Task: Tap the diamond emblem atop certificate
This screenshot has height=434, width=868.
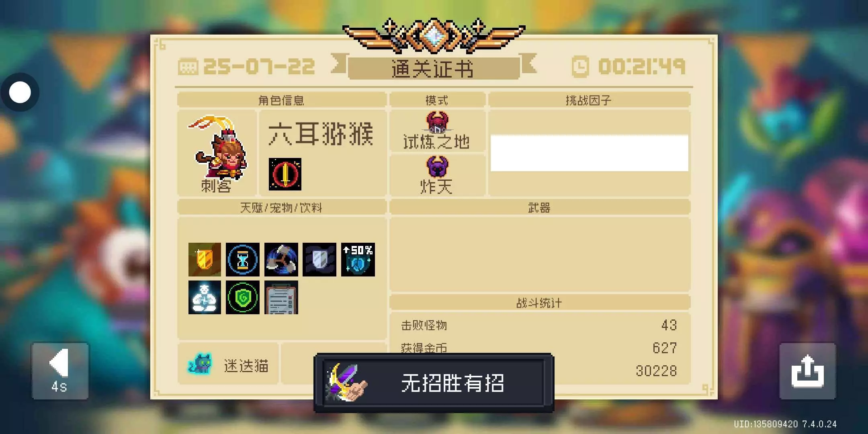Action: (x=434, y=35)
